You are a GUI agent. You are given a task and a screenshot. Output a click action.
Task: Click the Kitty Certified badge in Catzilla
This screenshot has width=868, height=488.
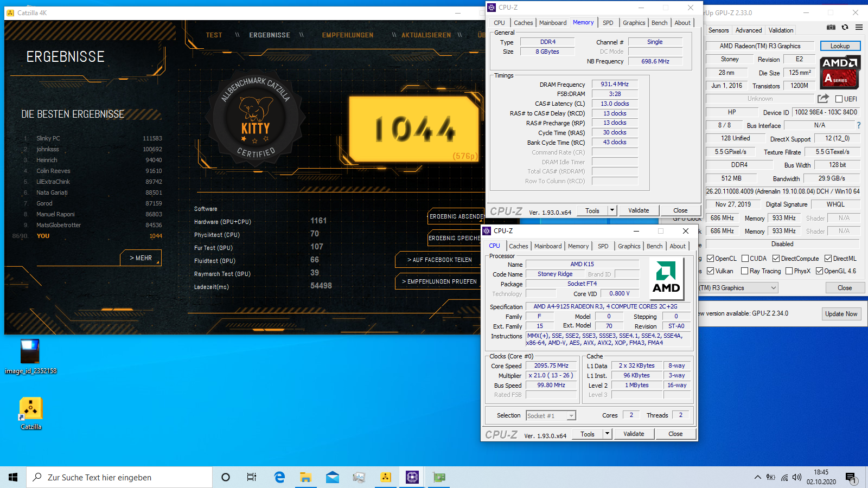pyautogui.click(x=256, y=118)
